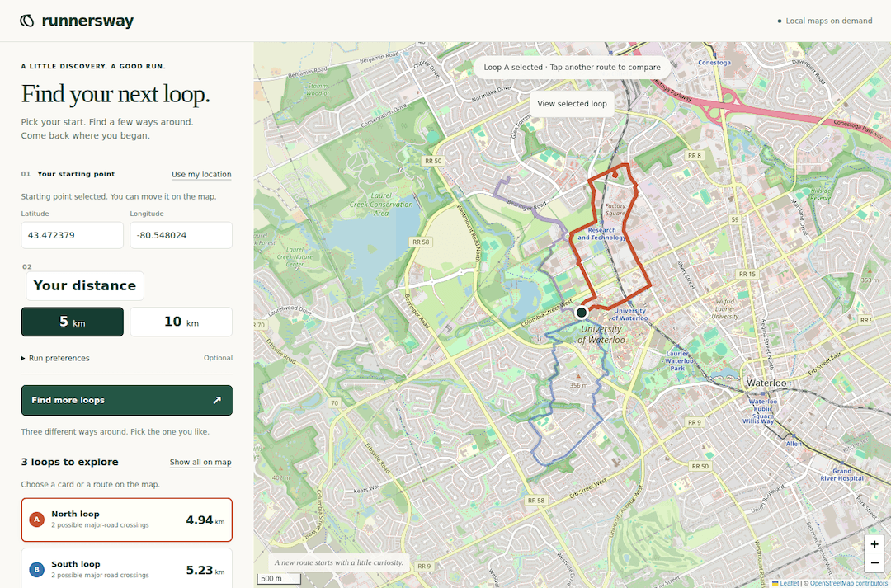Select the 10 km distance option
This screenshot has width=891, height=588.
pyautogui.click(x=181, y=322)
